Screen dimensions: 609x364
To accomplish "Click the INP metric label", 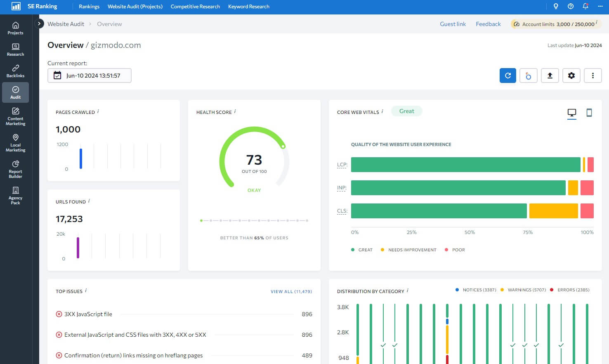I will (x=342, y=188).
